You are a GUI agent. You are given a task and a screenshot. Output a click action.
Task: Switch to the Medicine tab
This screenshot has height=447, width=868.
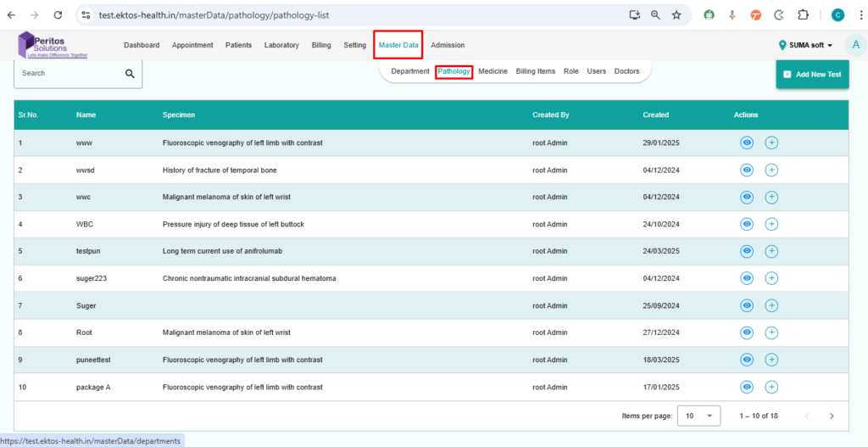pos(492,71)
